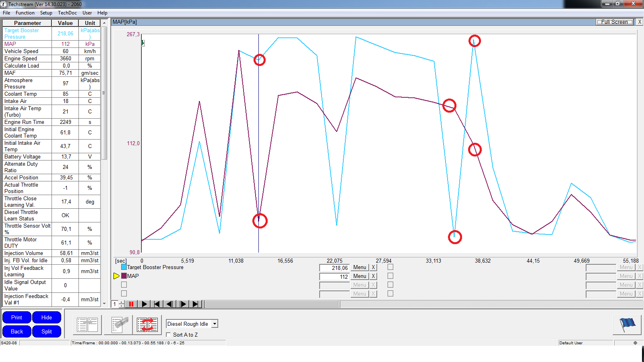644x362 pixels.
Task: Open the Menu for the MAP trace
Action: (359, 276)
